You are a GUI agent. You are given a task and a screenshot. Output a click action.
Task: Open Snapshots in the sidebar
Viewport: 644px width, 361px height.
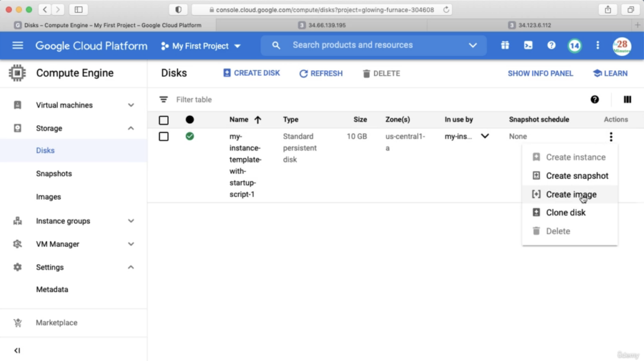[x=54, y=174]
